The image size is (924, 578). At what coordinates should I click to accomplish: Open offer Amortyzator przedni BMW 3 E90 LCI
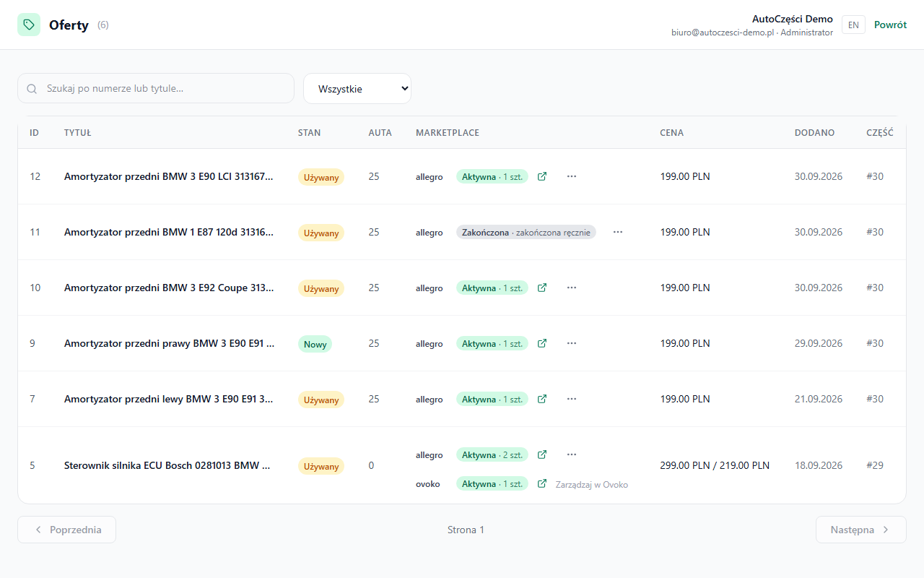coord(169,176)
